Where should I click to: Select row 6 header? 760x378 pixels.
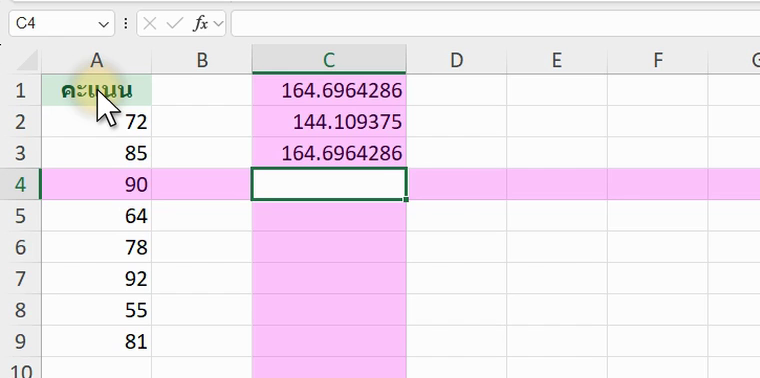(20, 247)
